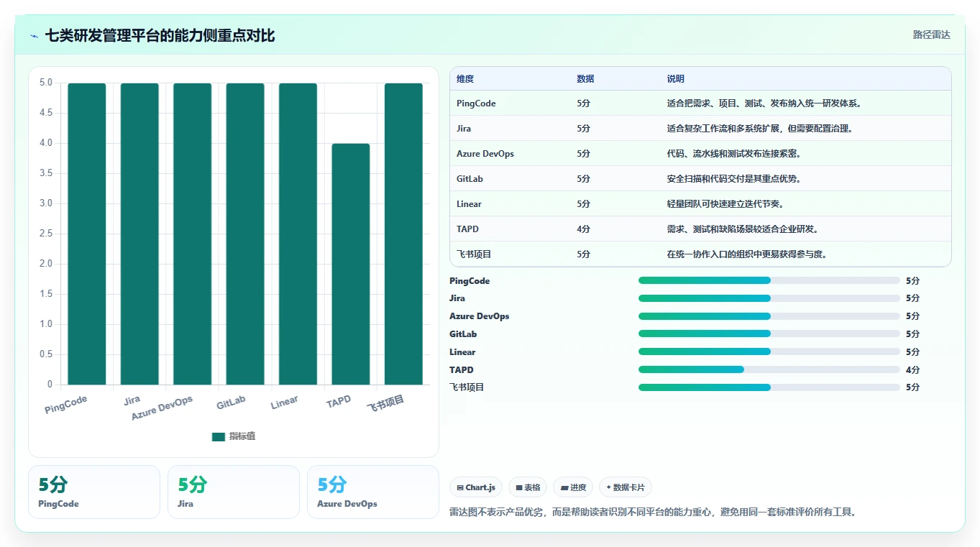Click the description 轻量团队可快速建立迭代节奏。
This screenshot has width=980, height=547.
coord(725,204)
